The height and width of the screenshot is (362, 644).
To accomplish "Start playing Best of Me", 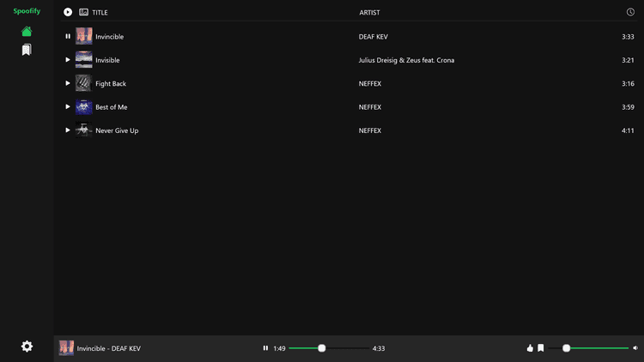I will (x=68, y=106).
